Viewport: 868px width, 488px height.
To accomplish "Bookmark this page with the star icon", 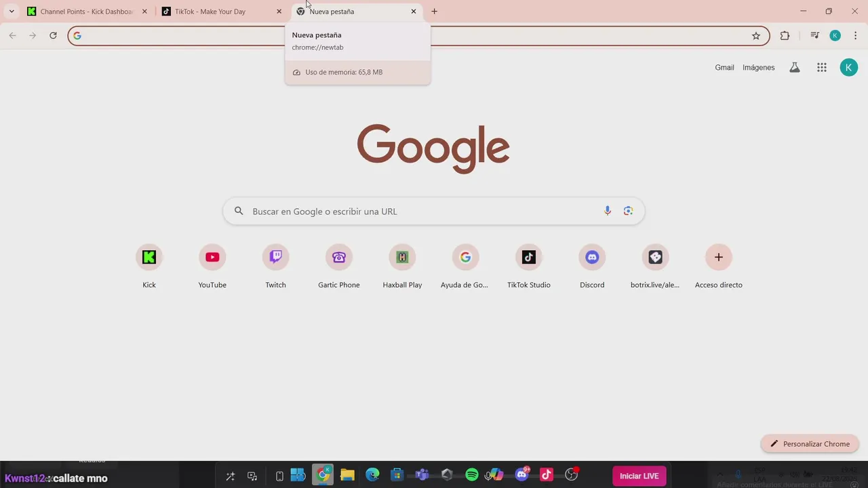I will (756, 36).
